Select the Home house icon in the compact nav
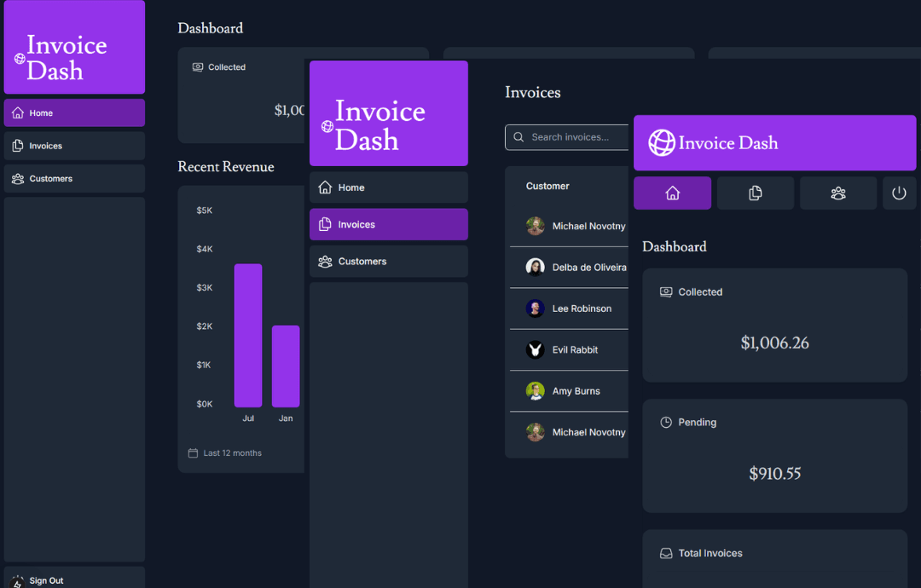921x588 pixels. coord(672,193)
